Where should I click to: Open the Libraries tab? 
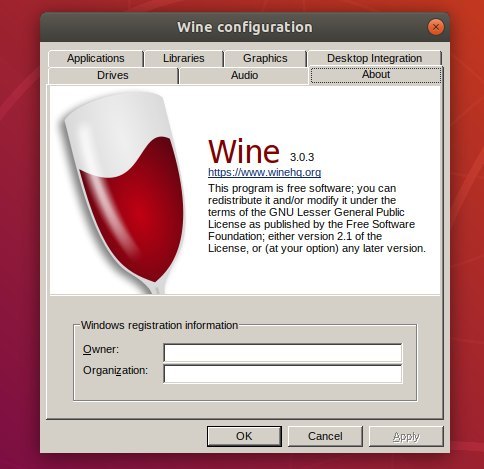click(184, 58)
